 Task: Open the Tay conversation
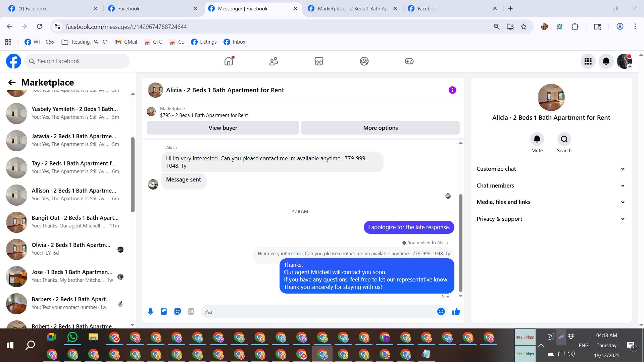(66, 168)
